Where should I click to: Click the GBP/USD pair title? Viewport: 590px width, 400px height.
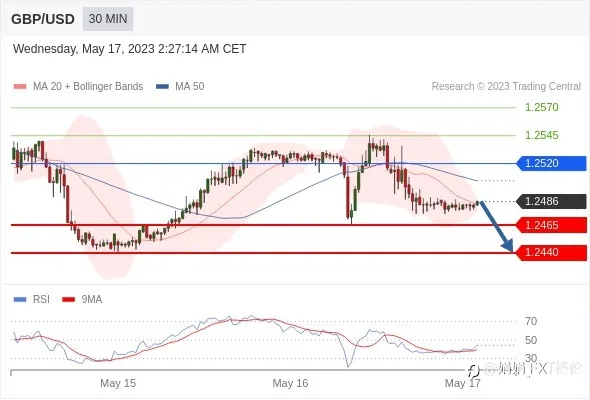coord(43,19)
